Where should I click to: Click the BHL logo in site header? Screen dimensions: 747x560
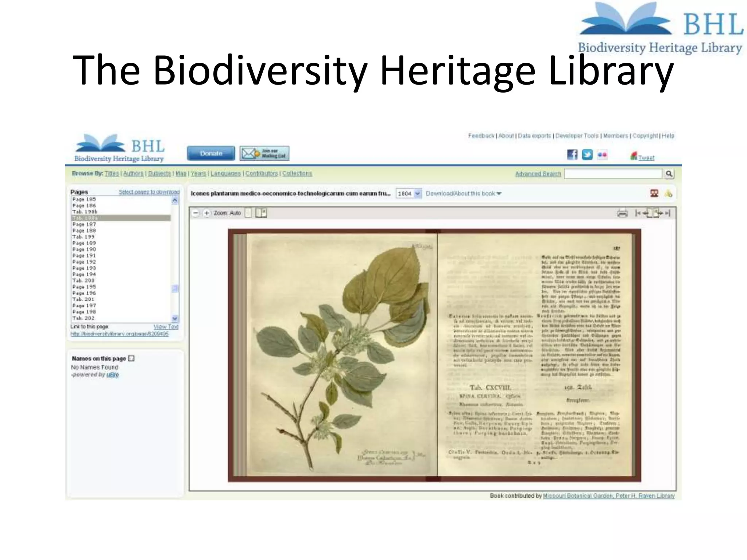[x=120, y=148]
